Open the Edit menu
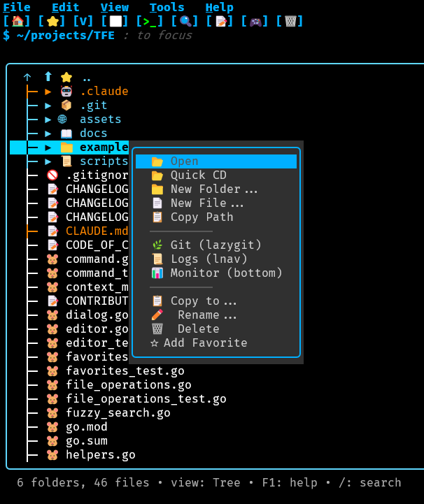This screenshot has width=424, height=504. [x=66, y=7]
